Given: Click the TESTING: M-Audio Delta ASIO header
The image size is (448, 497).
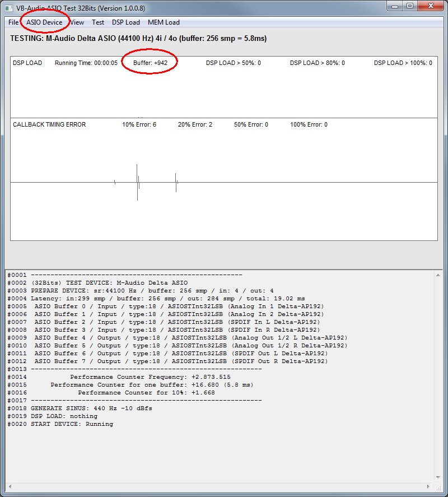Looking at the screenshot, I should click(x=138, y=38).
